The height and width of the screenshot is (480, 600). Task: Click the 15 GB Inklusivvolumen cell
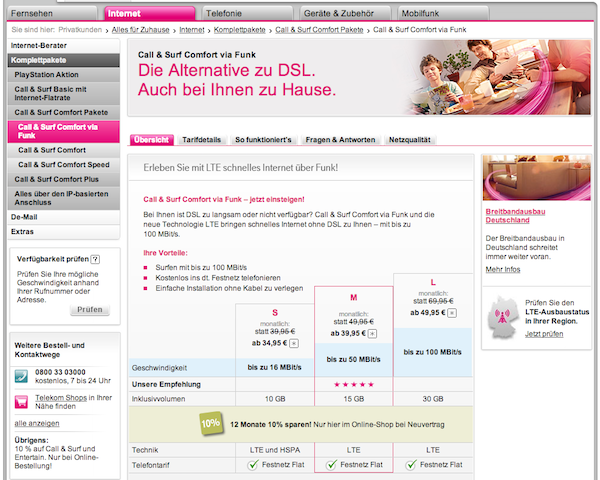[354, 399]
